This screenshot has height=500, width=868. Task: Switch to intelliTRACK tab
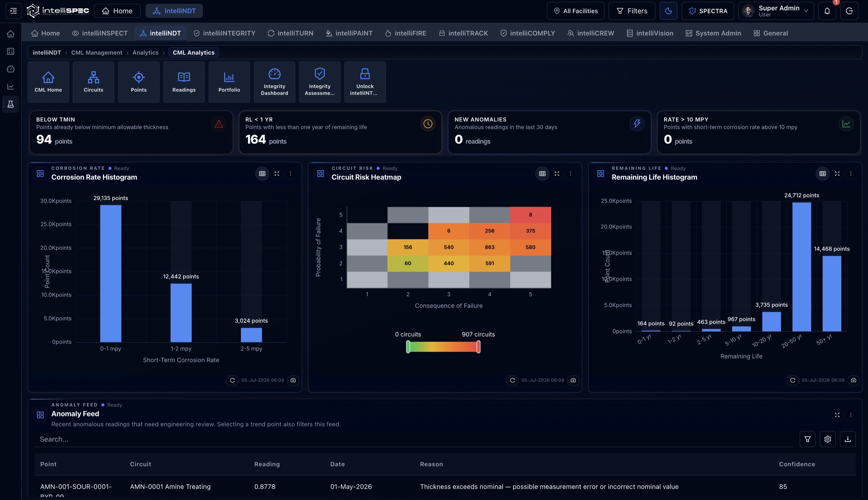click(464, 33)
